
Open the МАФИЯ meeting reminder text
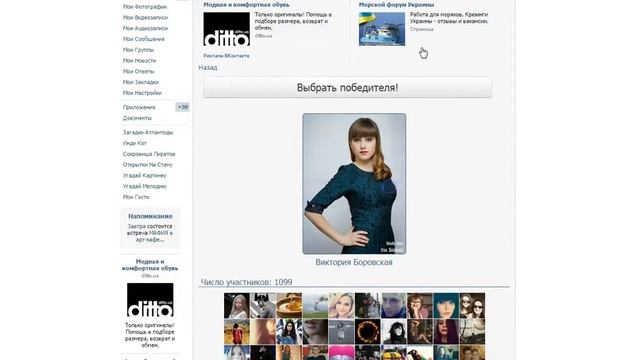click(x=150, y=233)
